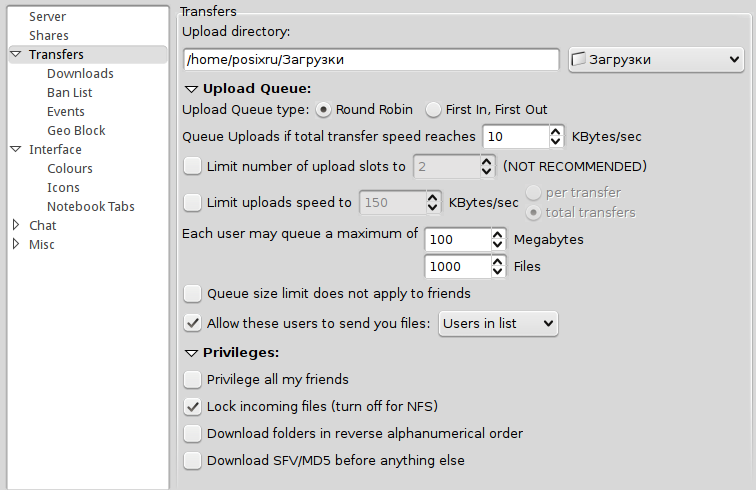756x490 pixels.
Task: Select Round Robin queue type
Action: [323, 110]
